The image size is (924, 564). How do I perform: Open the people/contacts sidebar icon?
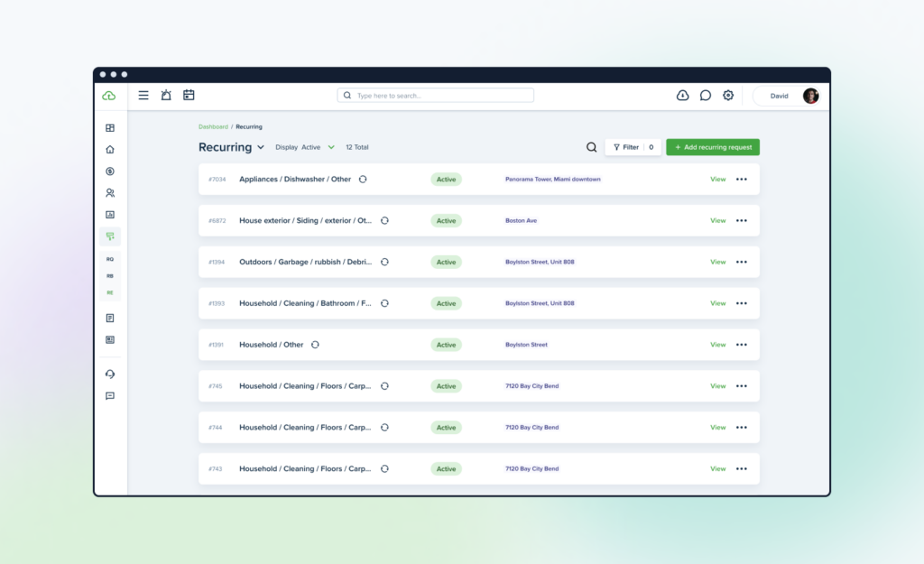click(110, 193)
